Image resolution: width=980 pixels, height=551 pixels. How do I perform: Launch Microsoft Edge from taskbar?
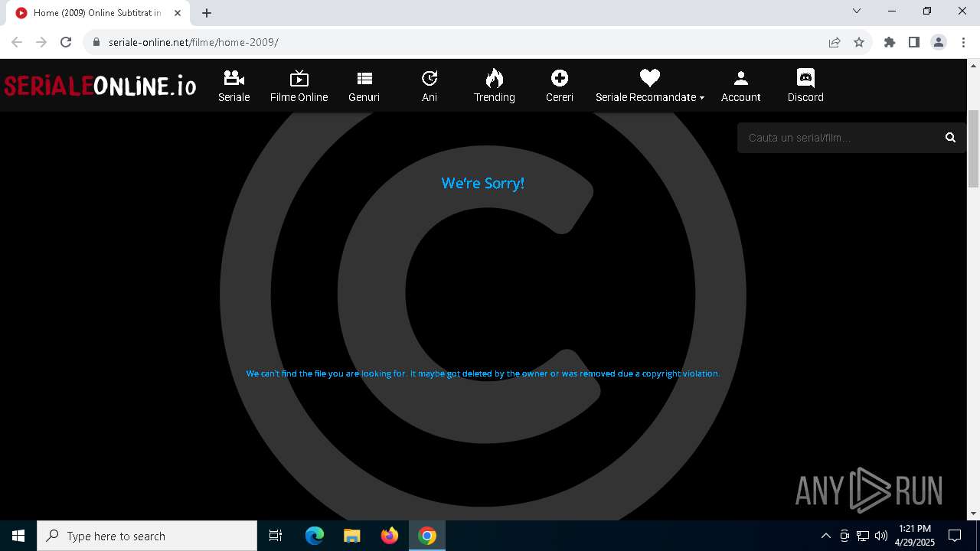314,536
